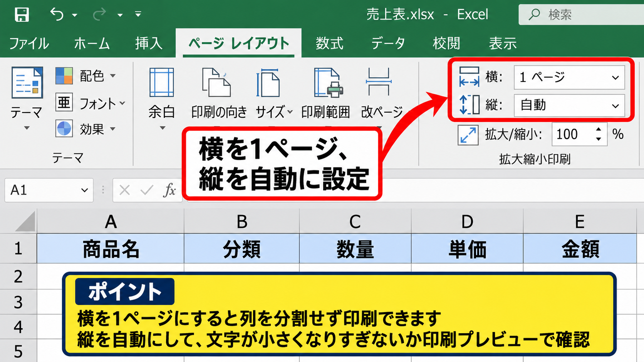Select cell containing 商品名
Viewport: 644px width, 362px height.
[x=111, y=249]
